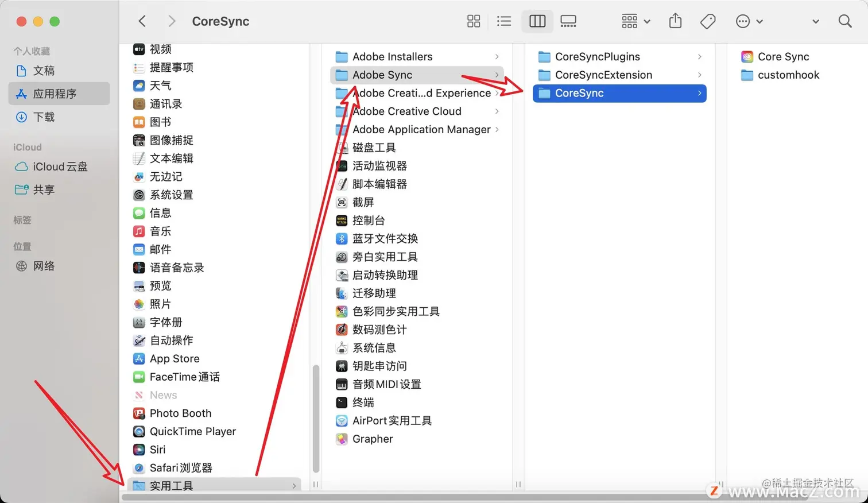Screen dimensions: 868x503
Task: Click the 磁盘工具 label
Action: point(374,148)
